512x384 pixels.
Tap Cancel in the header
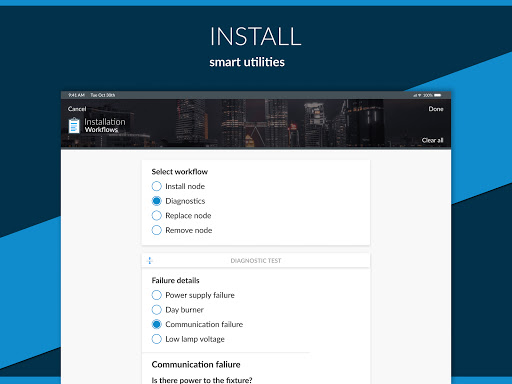tap(77, 109)
